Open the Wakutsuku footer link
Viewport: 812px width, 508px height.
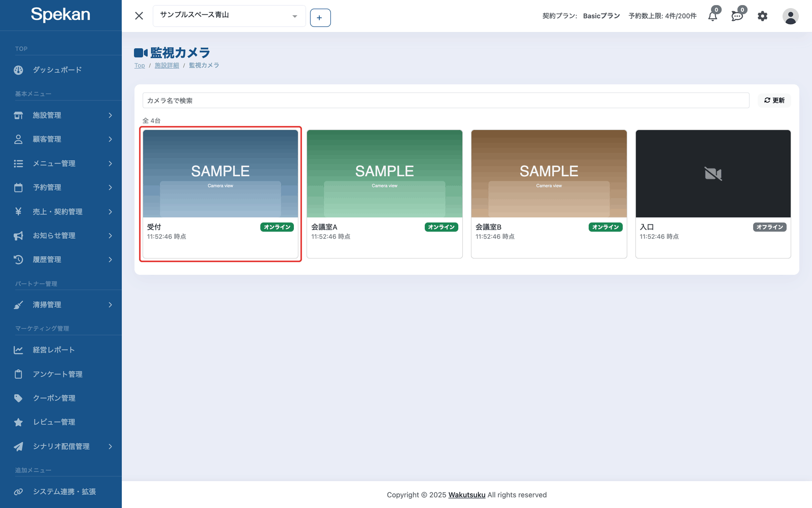click(467, 495)
